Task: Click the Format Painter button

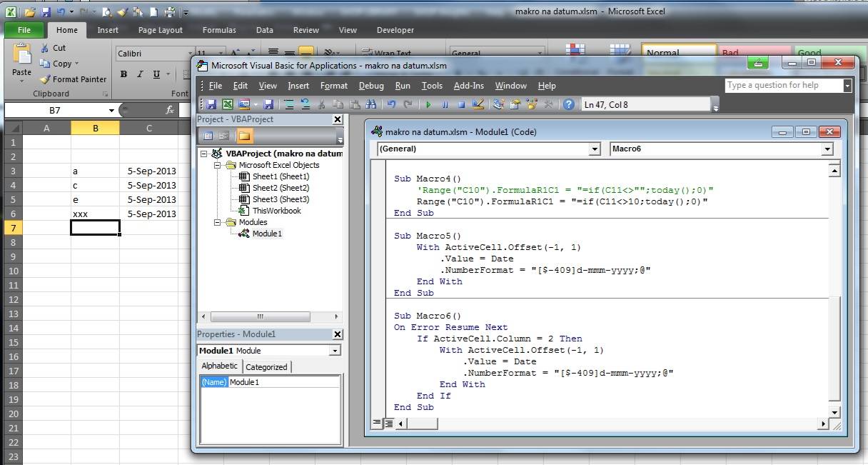Action: 74,79
